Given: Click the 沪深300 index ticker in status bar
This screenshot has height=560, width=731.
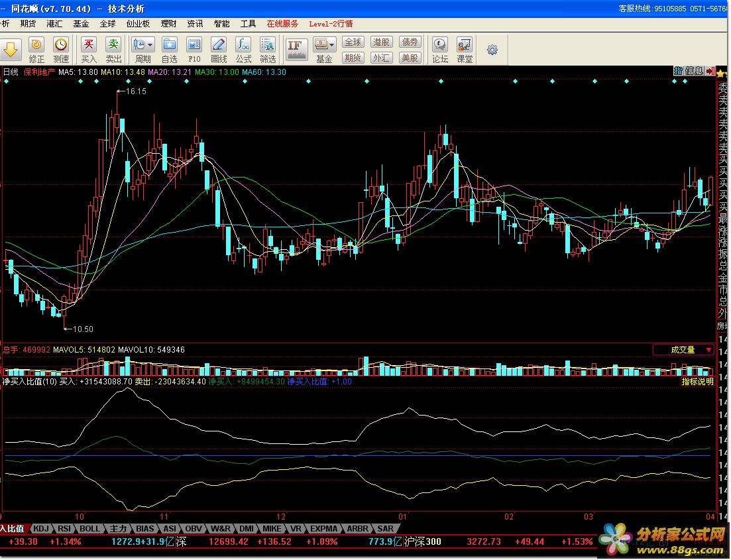Looking at the screenshot, I should [x=423, y=542].
